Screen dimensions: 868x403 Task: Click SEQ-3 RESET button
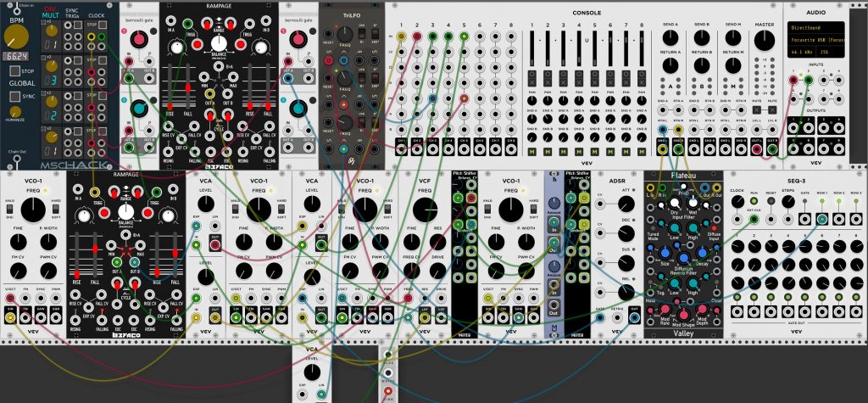[x=771, y=200]
